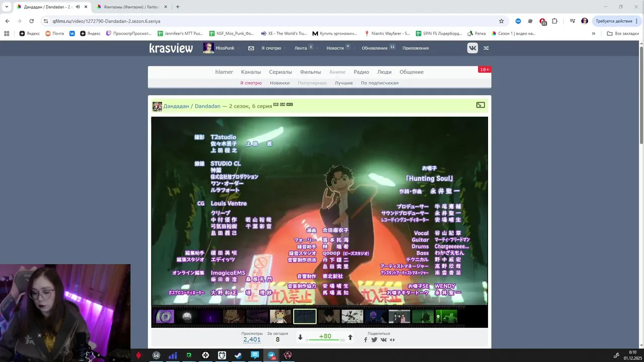
Task: Go back to the previous page
Action: tap(7, 21)
